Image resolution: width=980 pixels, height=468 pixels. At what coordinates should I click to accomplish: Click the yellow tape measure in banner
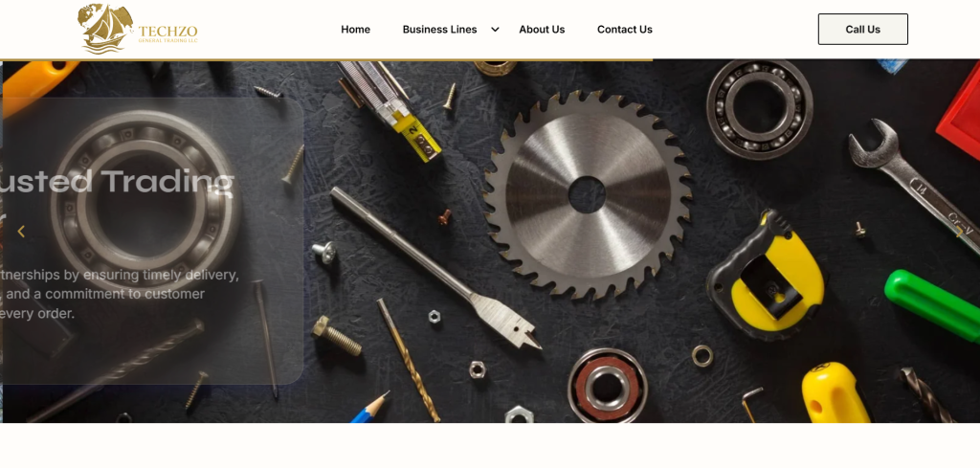point(766,276)
